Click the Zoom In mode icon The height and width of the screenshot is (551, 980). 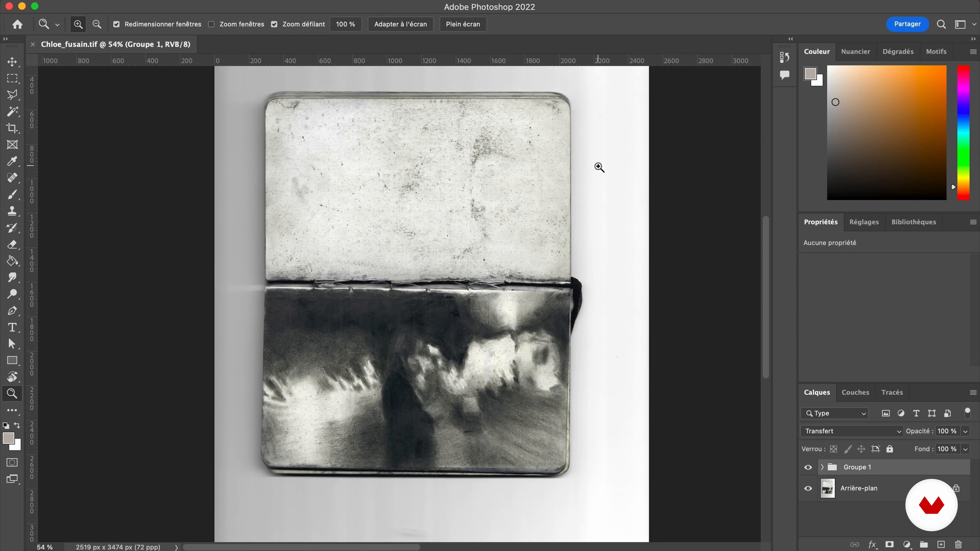[x=78, y=24]
